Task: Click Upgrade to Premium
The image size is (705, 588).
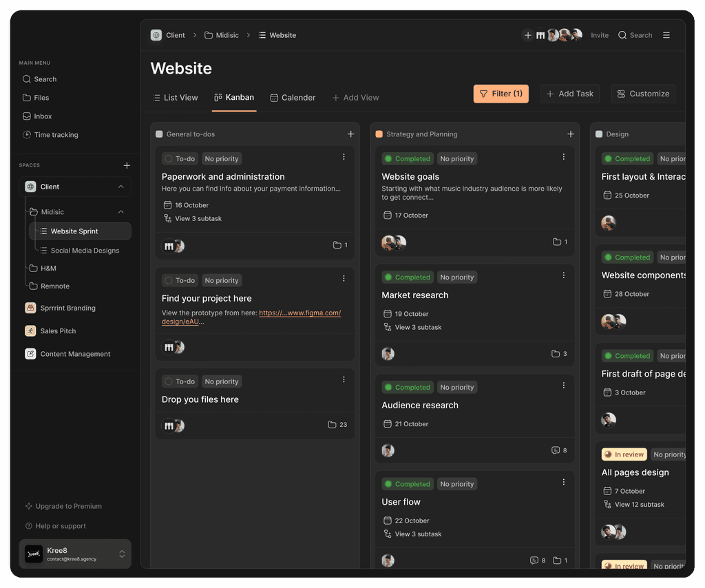Action: pos(63,506)
